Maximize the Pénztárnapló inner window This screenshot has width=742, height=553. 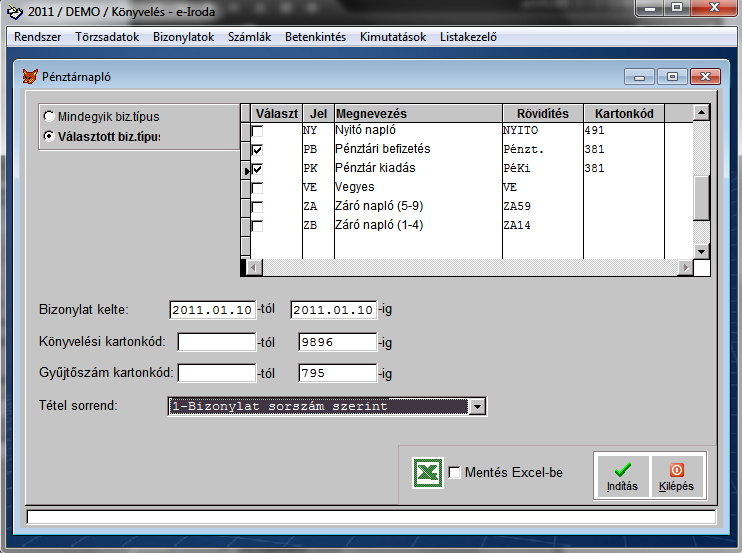(671, 76)
